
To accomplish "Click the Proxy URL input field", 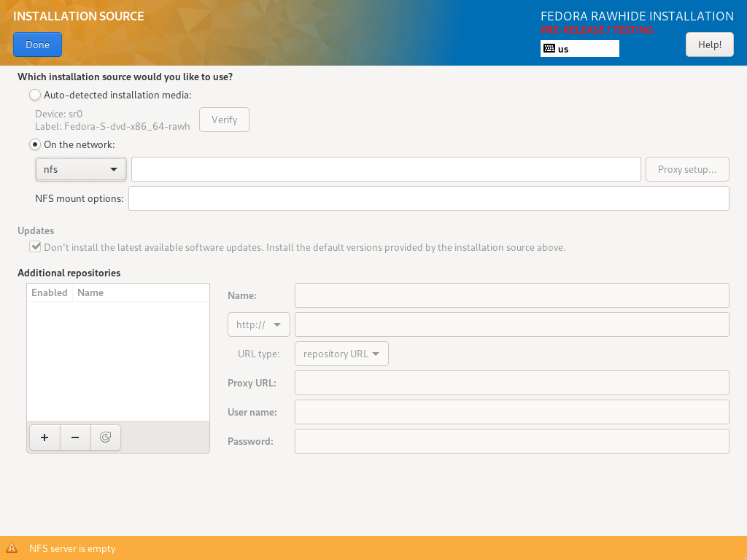I will 511,383.
